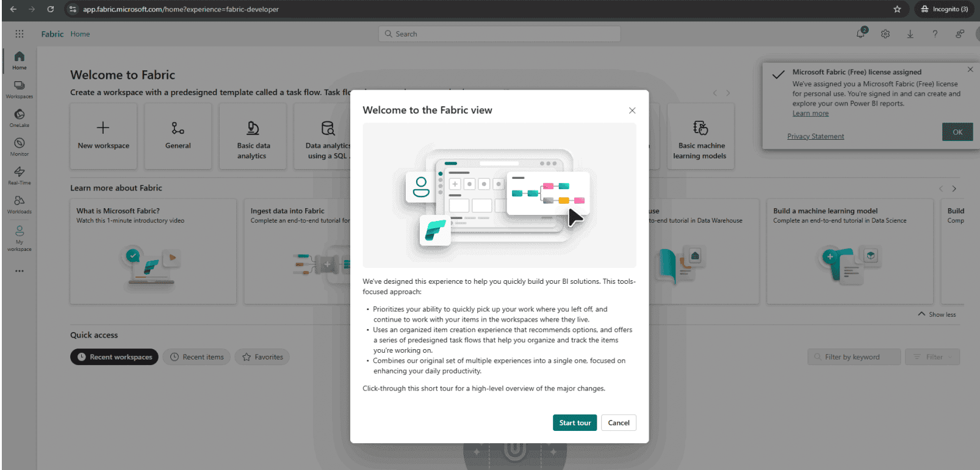Open the Monitor hub icon
Screen dimensions: 980x470
[20, 146]
